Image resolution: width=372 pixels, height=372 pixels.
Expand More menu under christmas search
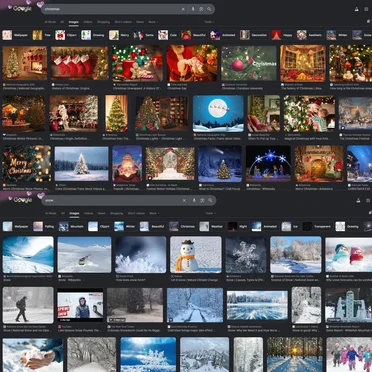pos(153,22)
